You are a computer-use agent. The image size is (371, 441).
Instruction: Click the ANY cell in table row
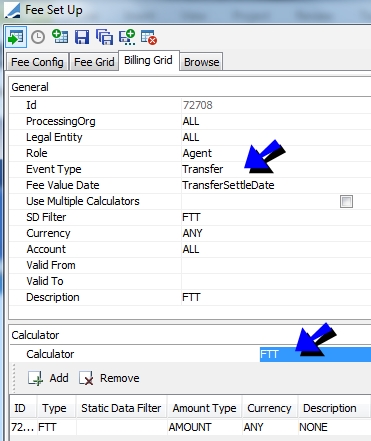270,427
